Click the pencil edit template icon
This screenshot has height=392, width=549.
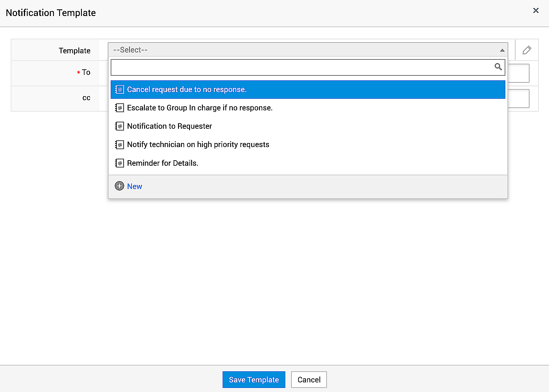click(527, 50)
